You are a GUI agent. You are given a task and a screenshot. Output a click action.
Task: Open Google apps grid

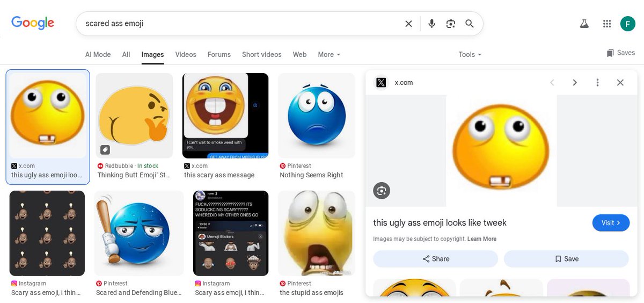point(607,24)
